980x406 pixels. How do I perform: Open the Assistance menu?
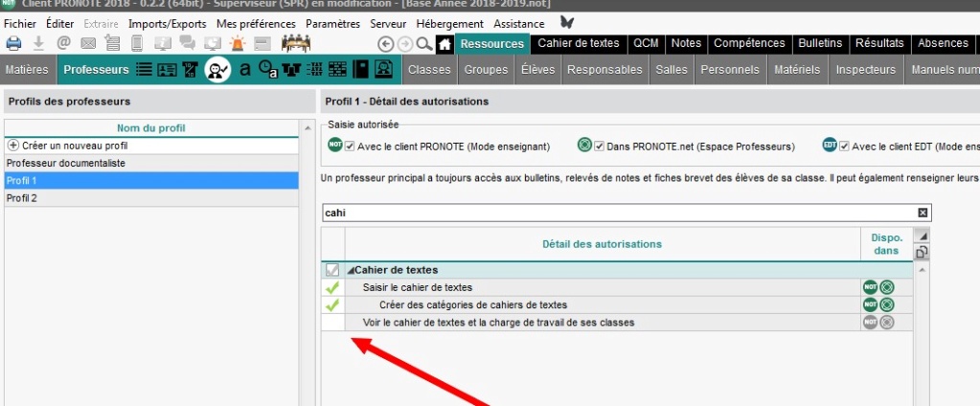tap(519, 24)
